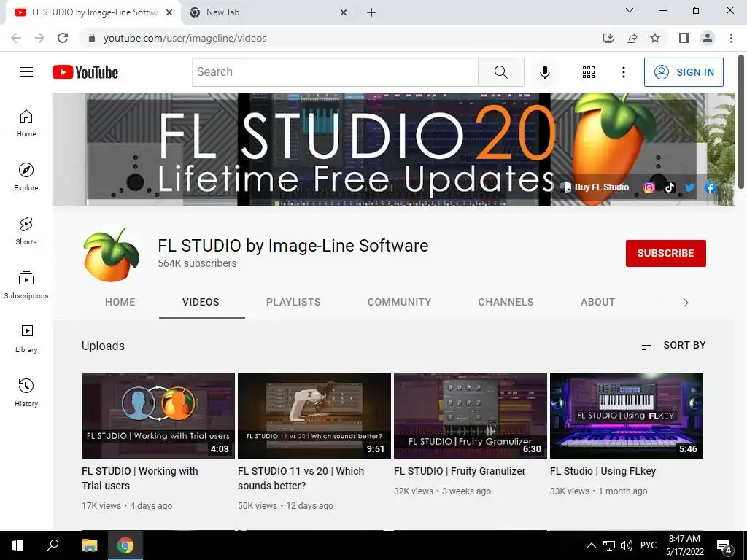Viewport: 747px width, 560px height.
Task: Reload the page
Action: [63, 38]
